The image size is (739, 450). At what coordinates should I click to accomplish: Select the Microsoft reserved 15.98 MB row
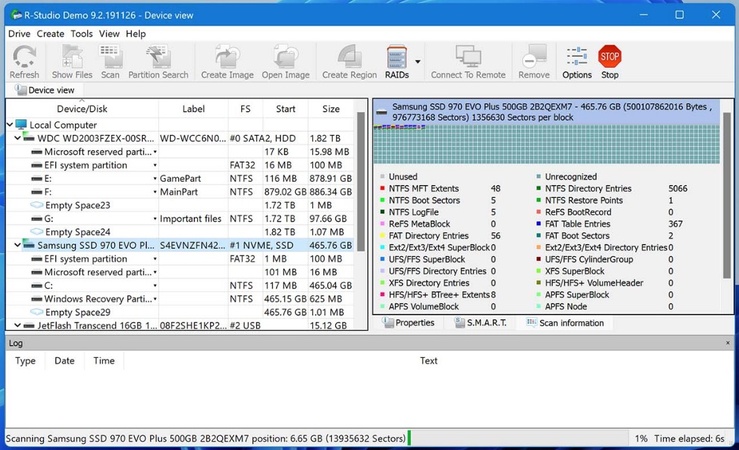[x=180, y=152]
